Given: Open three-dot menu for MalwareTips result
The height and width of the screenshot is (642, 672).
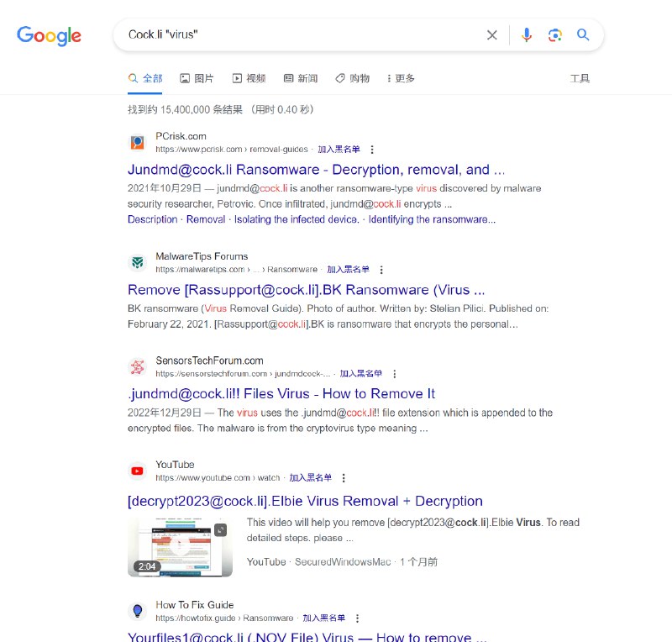Looking at the screenshot, I should 381,270.
